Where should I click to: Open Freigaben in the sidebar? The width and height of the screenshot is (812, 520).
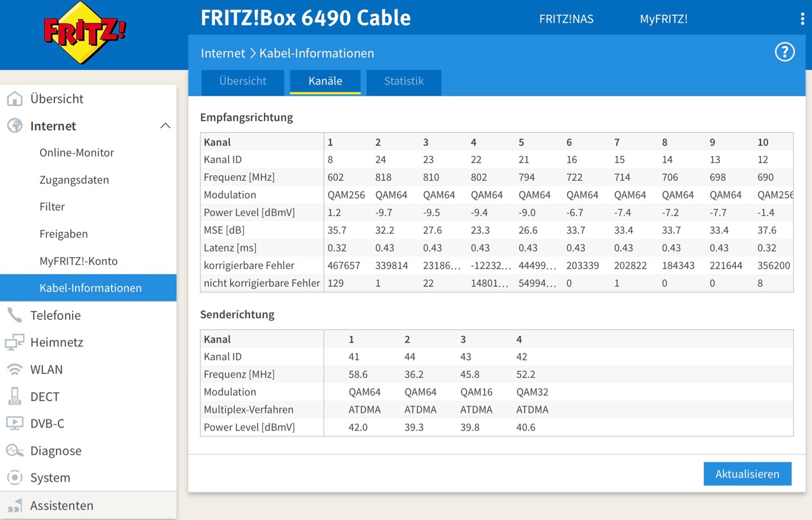(63, 234)
